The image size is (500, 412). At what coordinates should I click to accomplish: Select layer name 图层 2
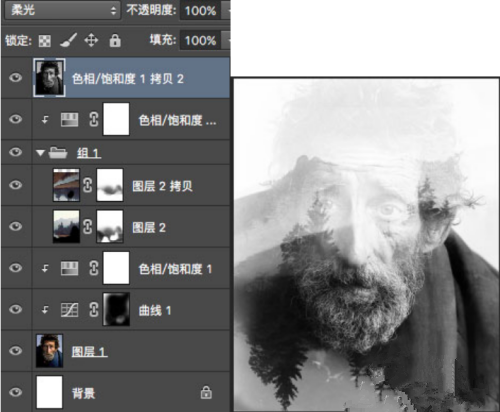tap(149, 228)
